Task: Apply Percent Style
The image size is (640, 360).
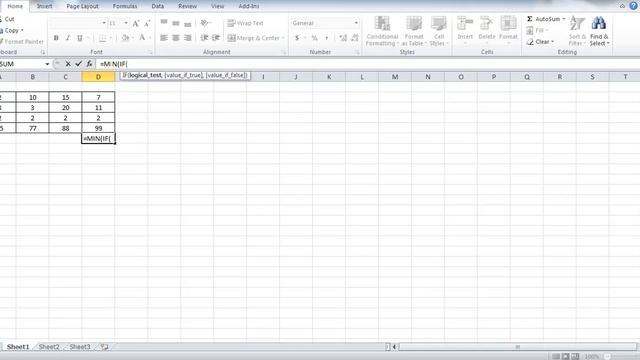Action: point(315,38)
